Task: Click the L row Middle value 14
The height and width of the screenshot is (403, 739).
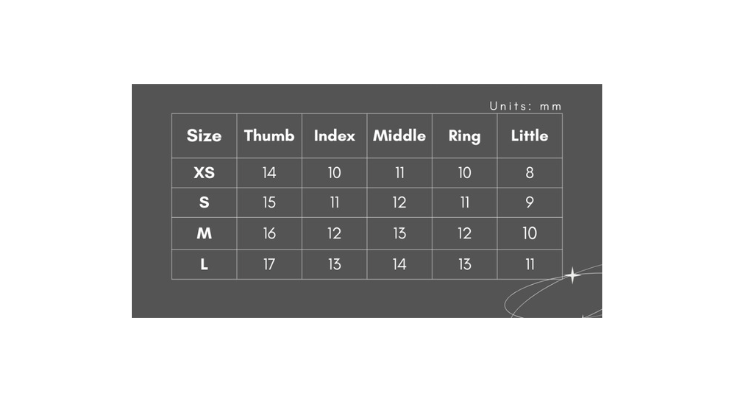Action: click(399, 265)
